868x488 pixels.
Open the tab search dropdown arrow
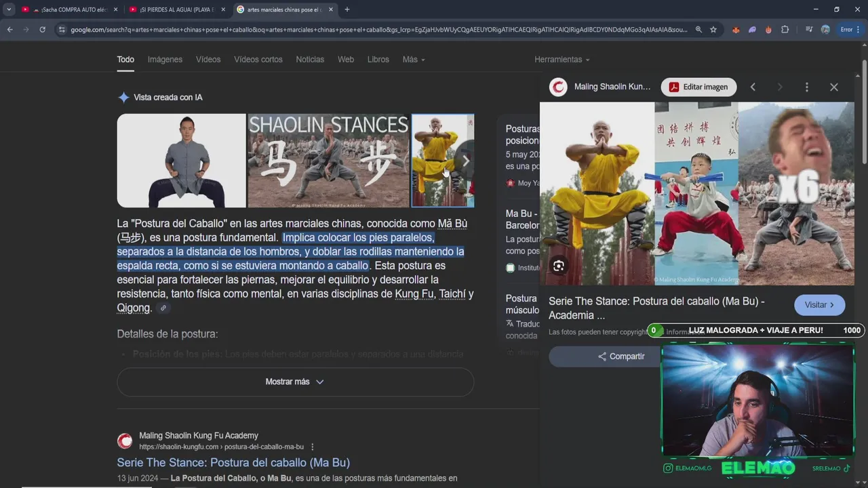(9, 9)
